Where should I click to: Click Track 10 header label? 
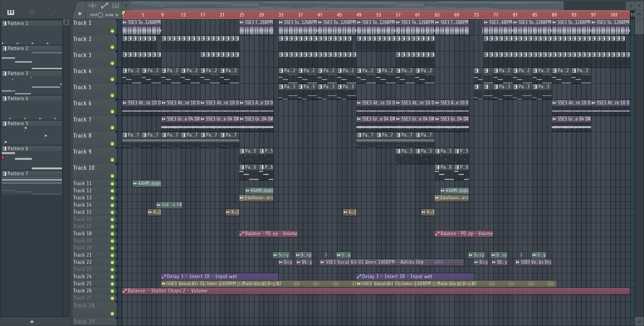click(84, 168)
